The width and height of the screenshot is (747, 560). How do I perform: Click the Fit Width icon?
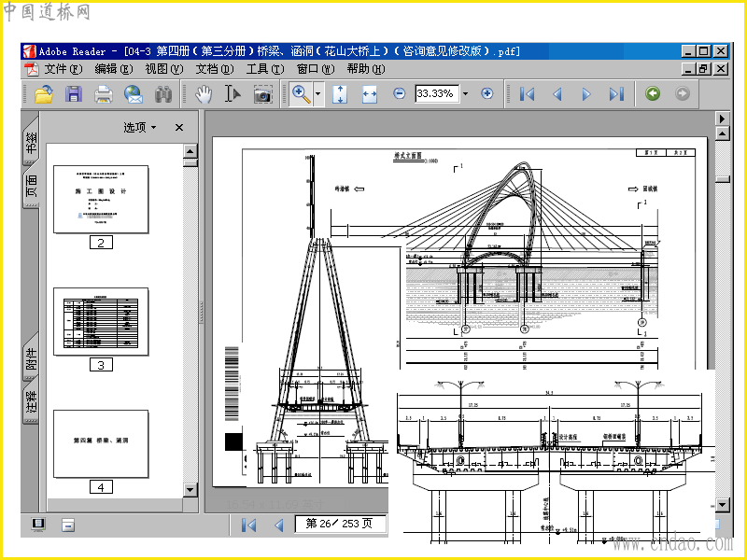point(369,93)
